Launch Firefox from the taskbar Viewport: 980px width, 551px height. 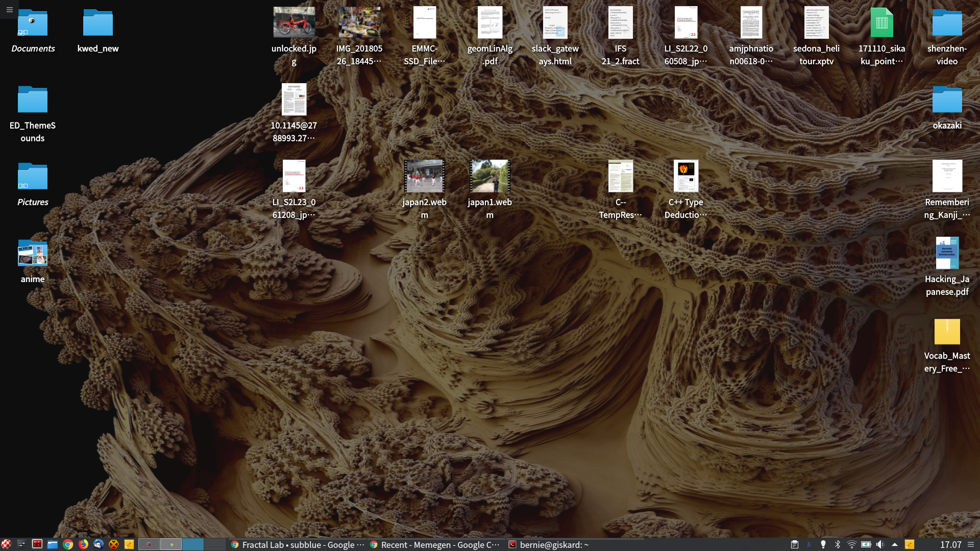(83, 544)
